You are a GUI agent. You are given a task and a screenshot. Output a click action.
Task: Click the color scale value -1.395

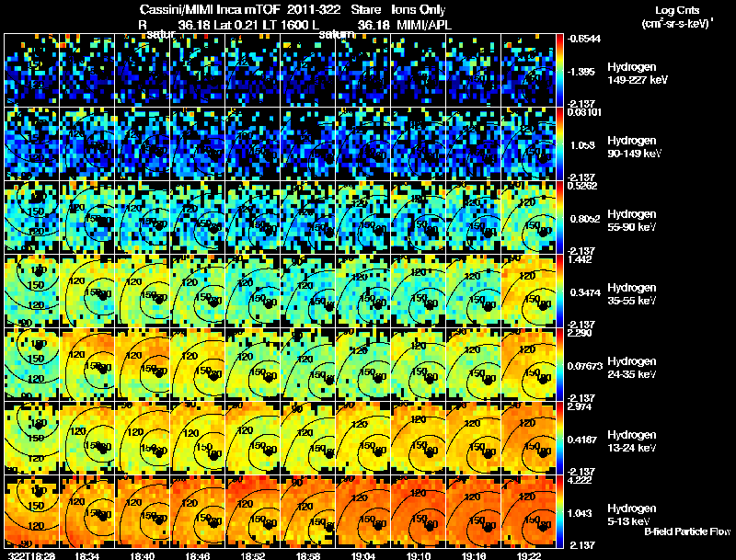coord(581,72)
